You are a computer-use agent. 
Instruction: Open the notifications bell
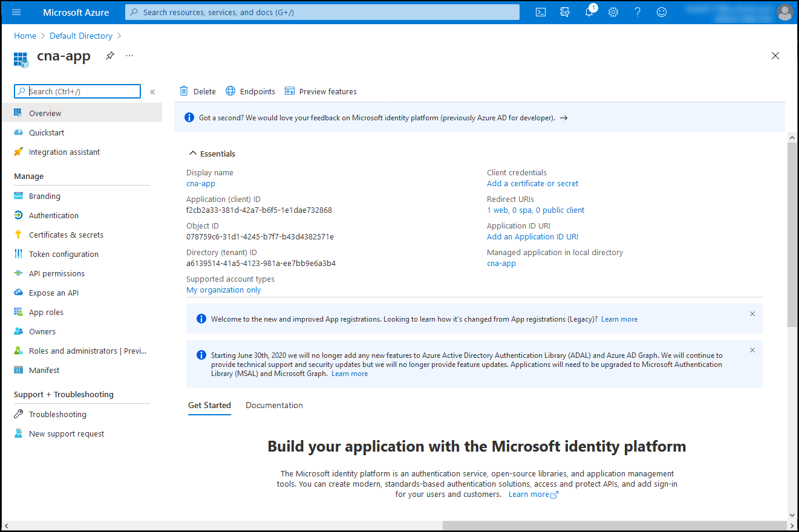pyautogui.click(x=590, y=12)
